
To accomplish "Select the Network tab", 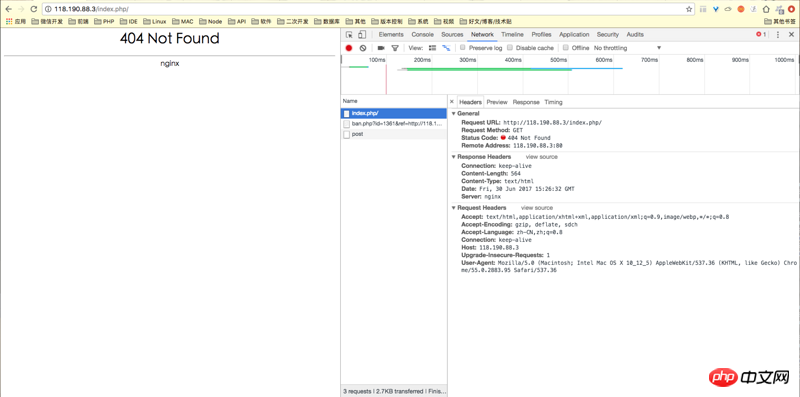I will (x=482, y=35).
